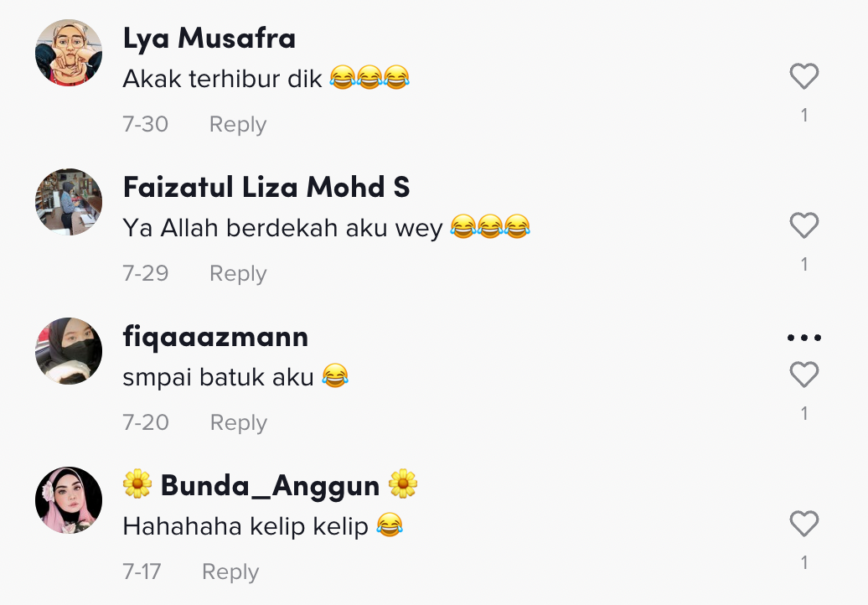The width and height of the screenshot is (868, 605).
Task: Open Lya Musafra's profile picture
Action: pos(69,53)
